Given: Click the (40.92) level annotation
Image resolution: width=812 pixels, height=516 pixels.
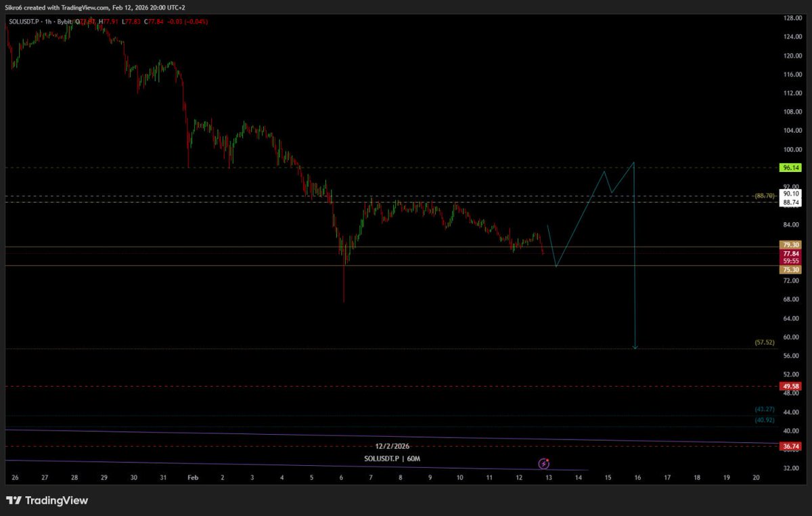Looking at the screenshot, I should [x=764, y=420].
